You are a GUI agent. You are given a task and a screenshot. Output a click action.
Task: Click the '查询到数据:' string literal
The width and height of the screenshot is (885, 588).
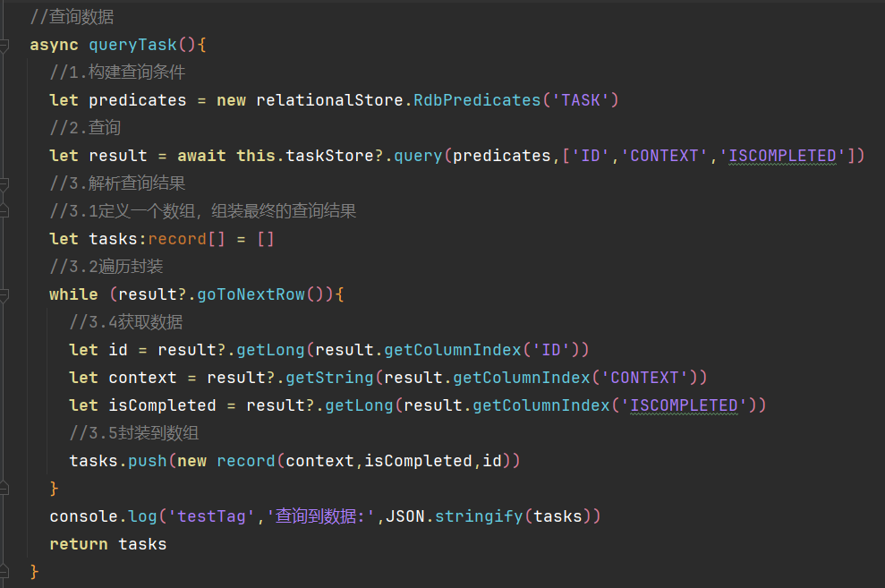point(320,516)
